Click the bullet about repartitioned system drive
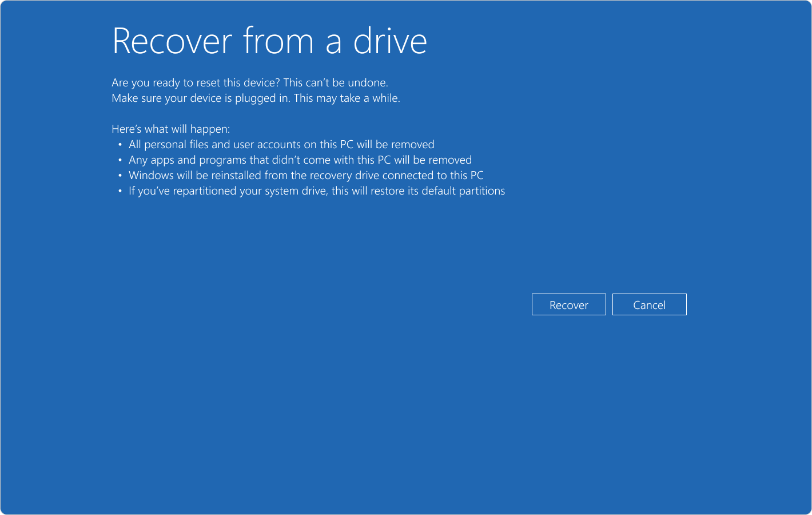Screen dimensions: 812x515 click(317, 191)
